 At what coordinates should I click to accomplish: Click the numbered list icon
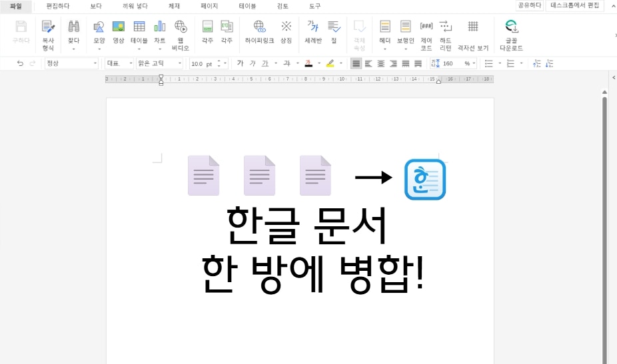(x=510, y=63)
